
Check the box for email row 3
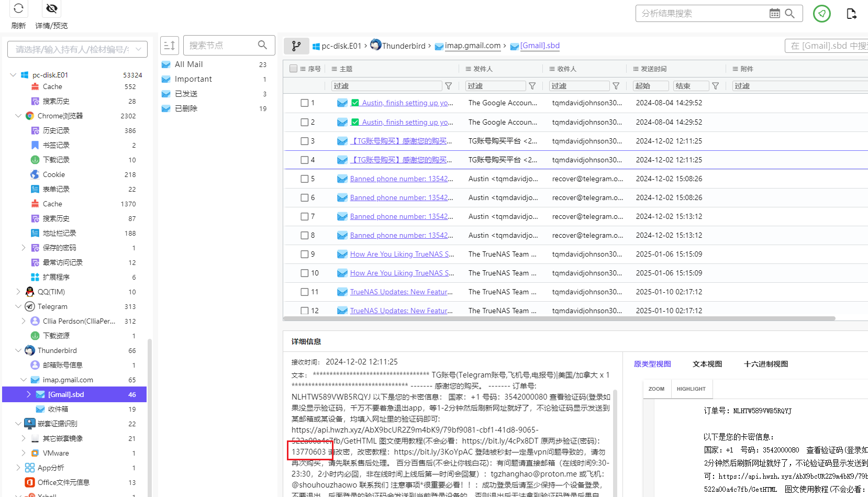coord(305,141)
